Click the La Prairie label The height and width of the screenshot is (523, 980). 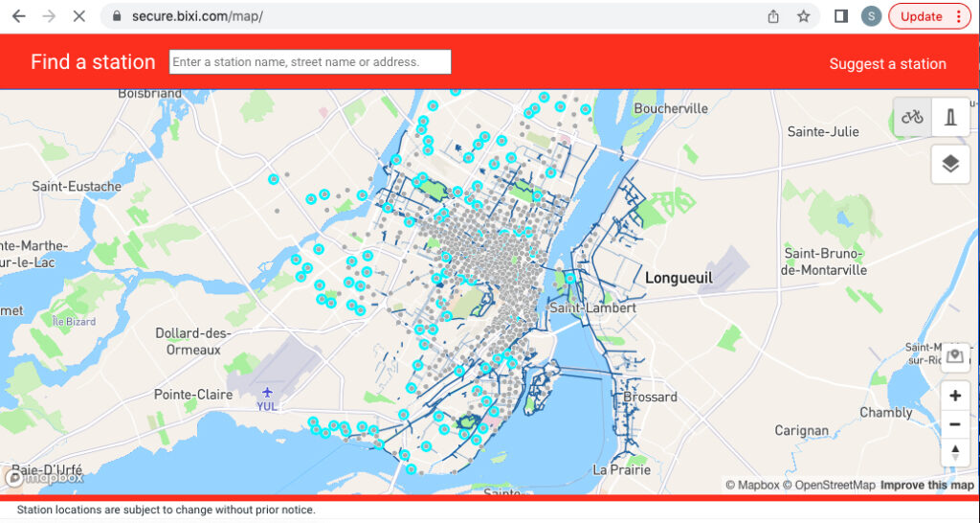click(622, 469)
